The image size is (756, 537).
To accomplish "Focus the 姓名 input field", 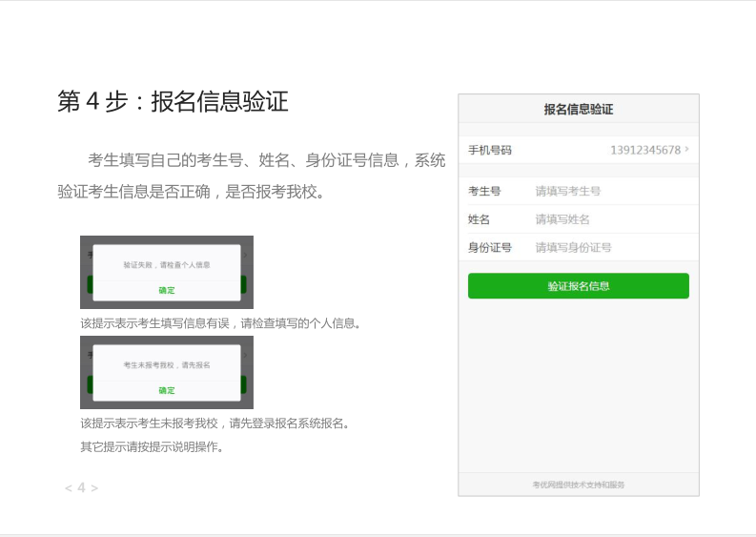I will (610, 219).
